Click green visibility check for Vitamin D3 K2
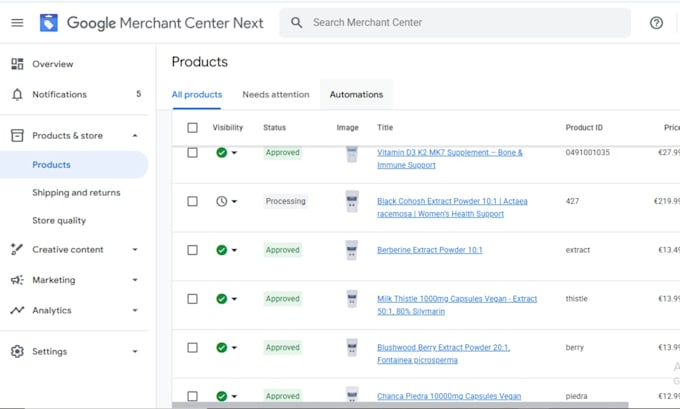 pos(222,153)
